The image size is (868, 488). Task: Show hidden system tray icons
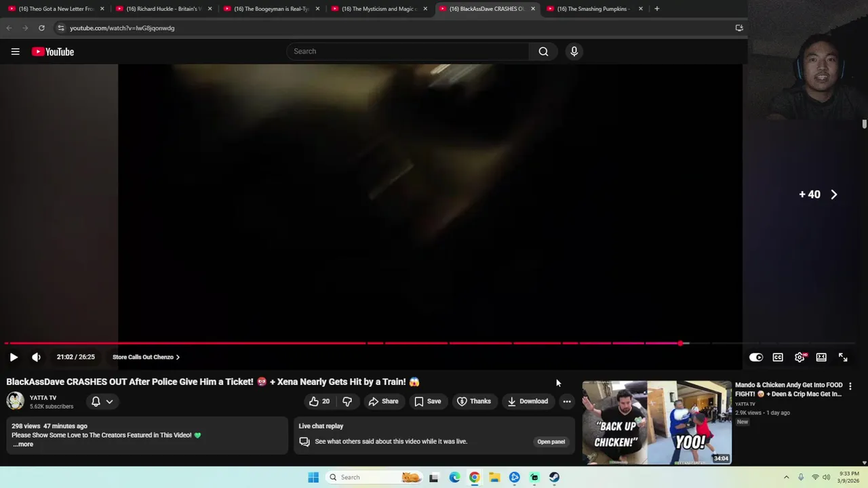click(x=787, y=477)
